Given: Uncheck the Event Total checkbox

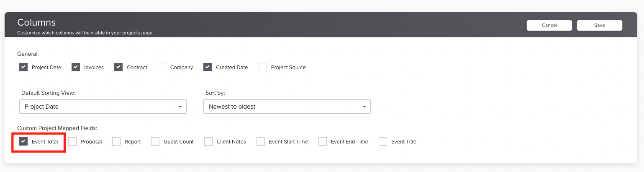Looking at the screenshot, I should (x=23, y=141).
